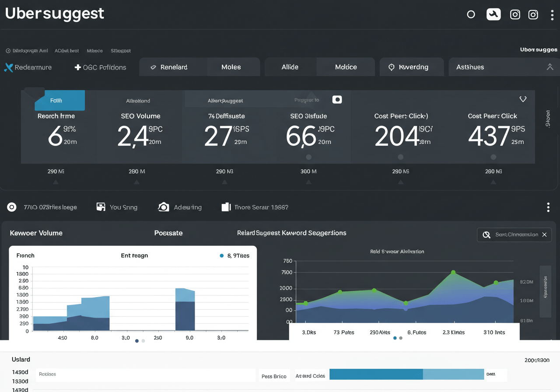
Task: Click the Ubersuggest logo title
Action: (55, 14)
